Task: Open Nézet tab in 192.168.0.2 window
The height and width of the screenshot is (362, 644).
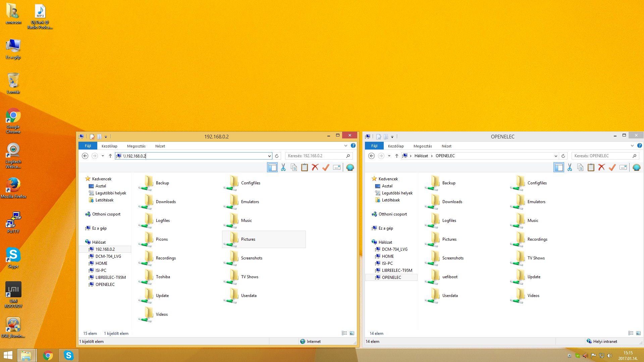Action: 160,146
